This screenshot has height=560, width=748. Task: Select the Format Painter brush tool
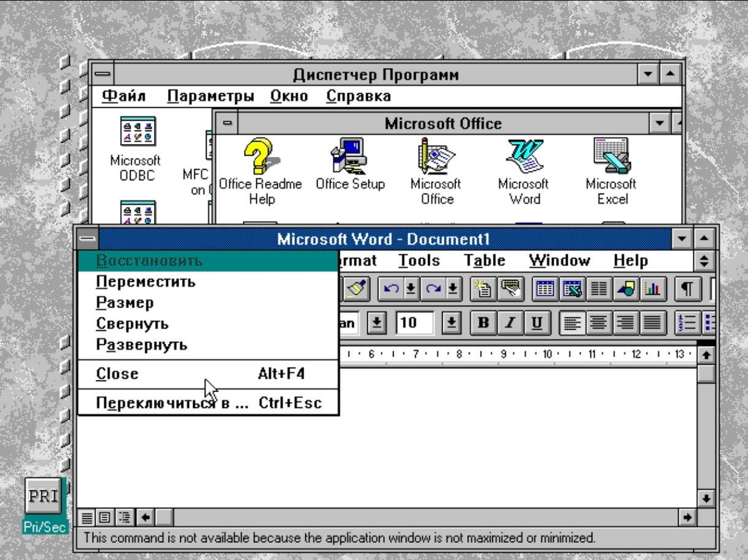[x=356, y=289]
